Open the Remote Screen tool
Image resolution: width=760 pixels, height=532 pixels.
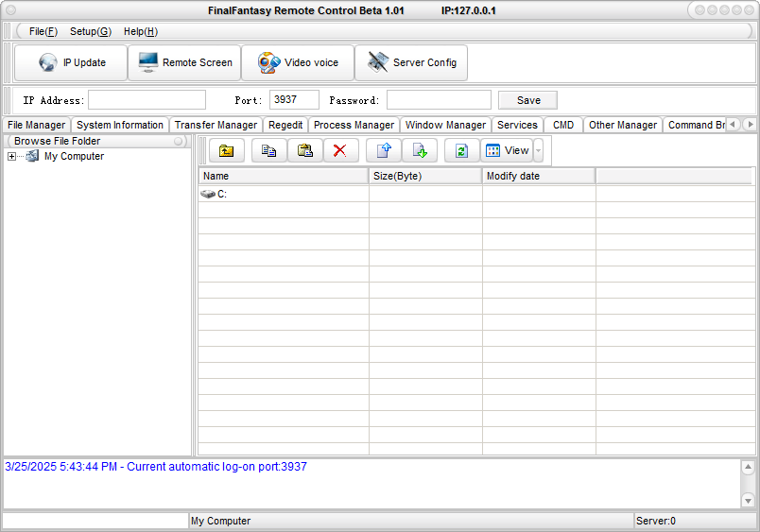pyautogui.click(x=184, y=63)
